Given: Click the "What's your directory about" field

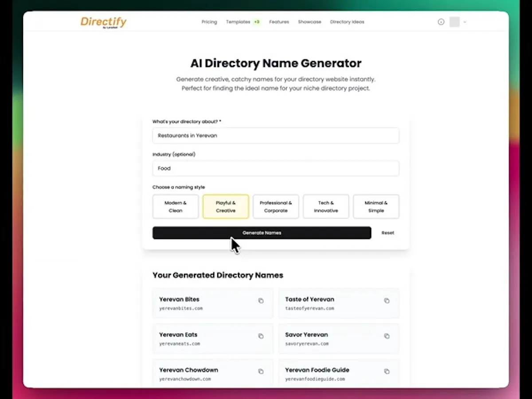Looking at the screenshot, I should click(276, 136).
